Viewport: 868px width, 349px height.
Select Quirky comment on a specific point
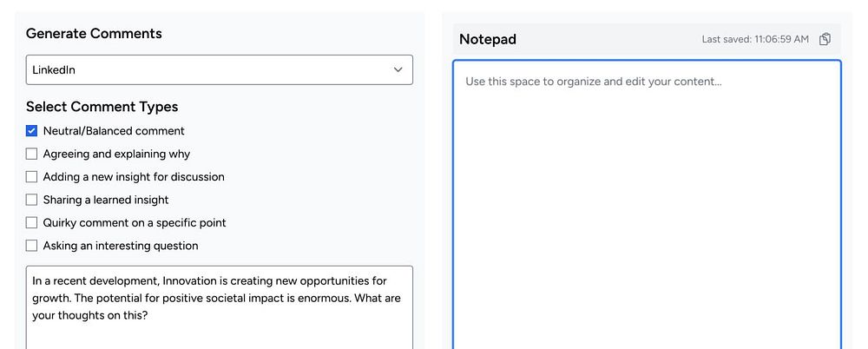pyautogui.click(x=32, y=223)
